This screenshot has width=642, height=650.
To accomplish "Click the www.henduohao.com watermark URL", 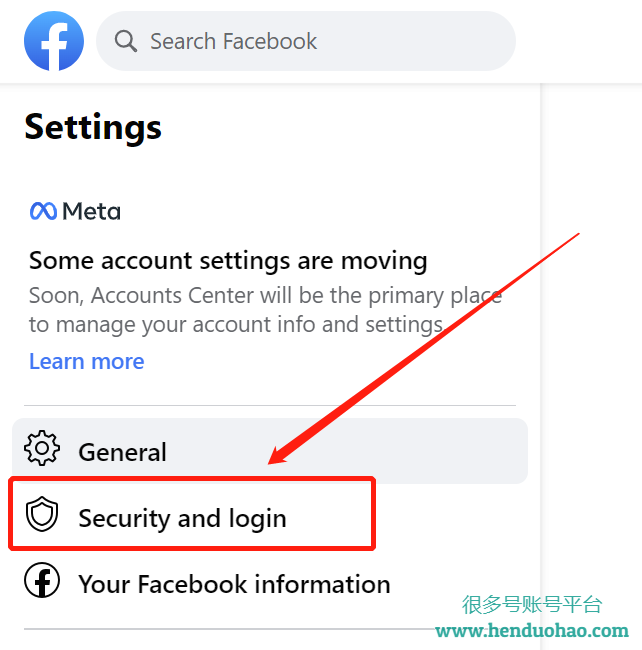I will (532, 631).
